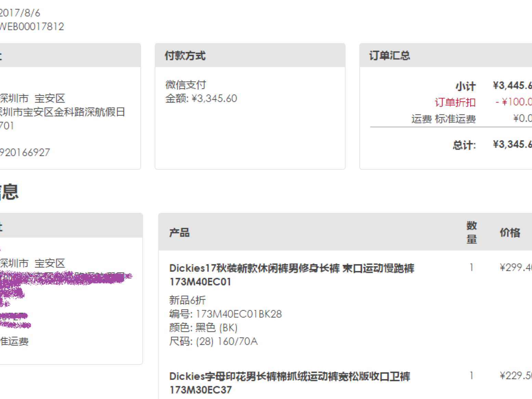Viewport: 532px width, 399px height.
Task: Click the 产品 column header
Action: click(179, 233)
